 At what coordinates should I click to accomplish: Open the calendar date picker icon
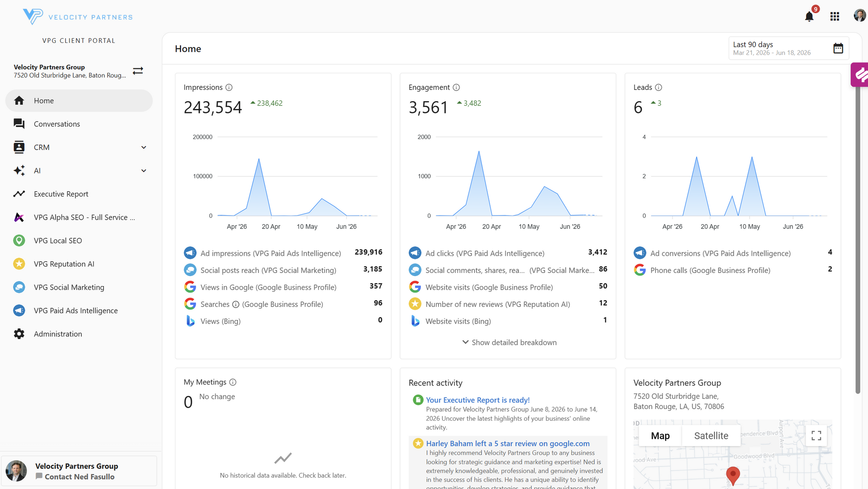[x=838, y=48]
